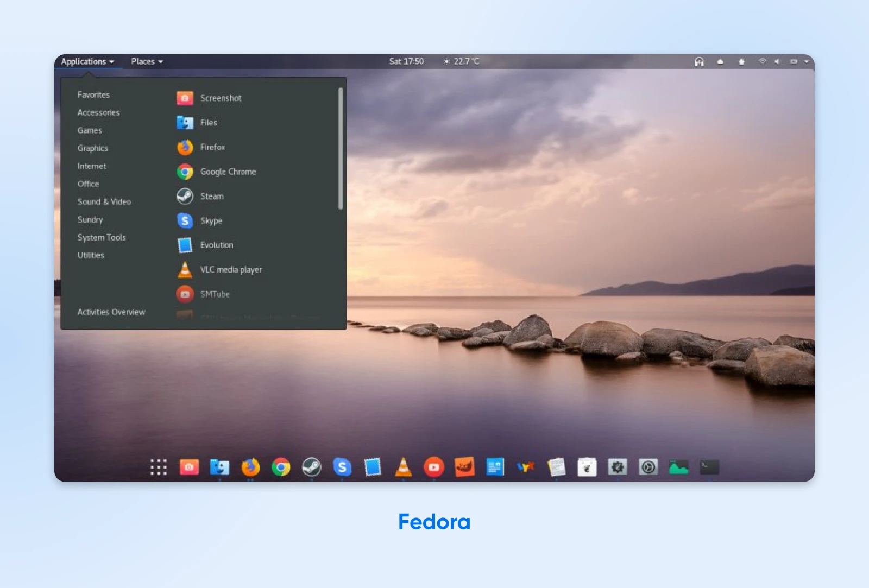Click the applications list scrollbar
This screenshot has width=869, height=588.
[341, 148]
